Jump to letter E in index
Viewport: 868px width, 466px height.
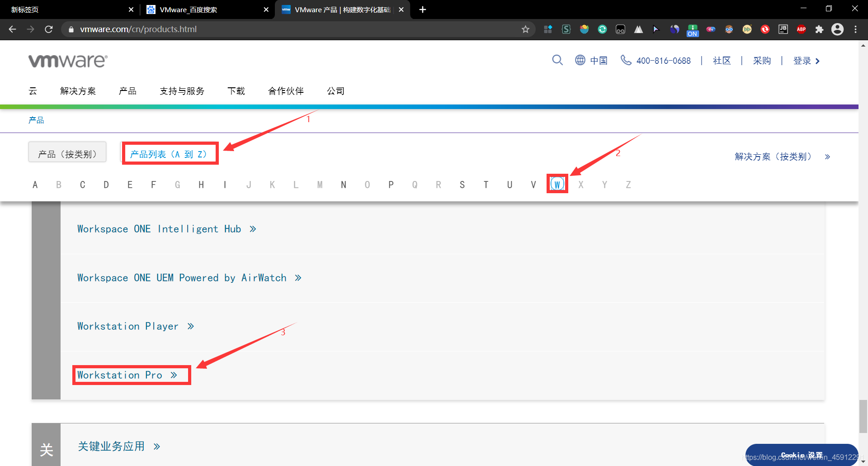[130, 185]
